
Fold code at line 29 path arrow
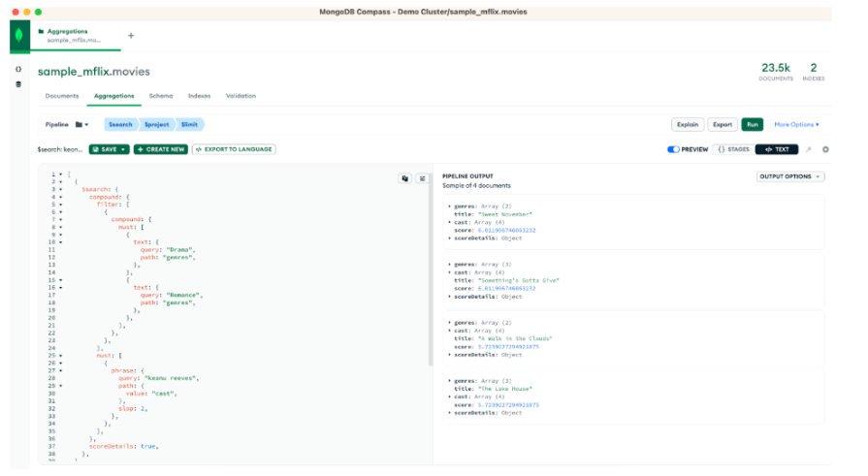pyautogui.click(x=61, y=386)
